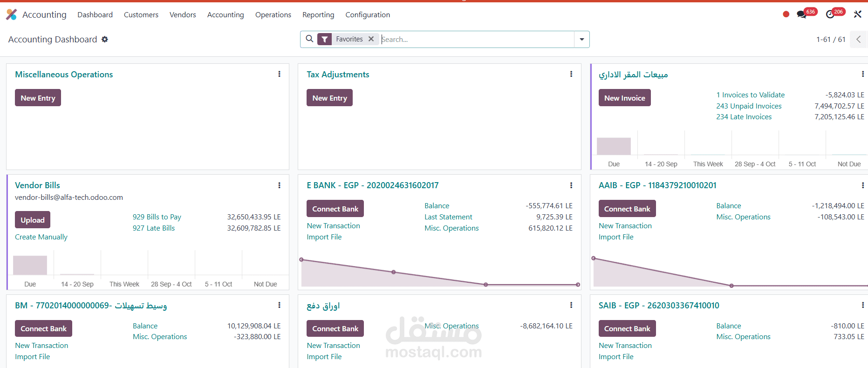The height and width of the screenshot is (368, 868).
Task: Click the 929 Bills to Pay link
Action: click(x=157, y=217)
